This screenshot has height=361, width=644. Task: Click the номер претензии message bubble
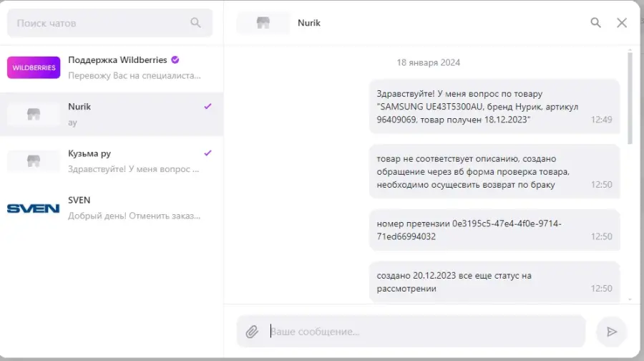point(494,230)
